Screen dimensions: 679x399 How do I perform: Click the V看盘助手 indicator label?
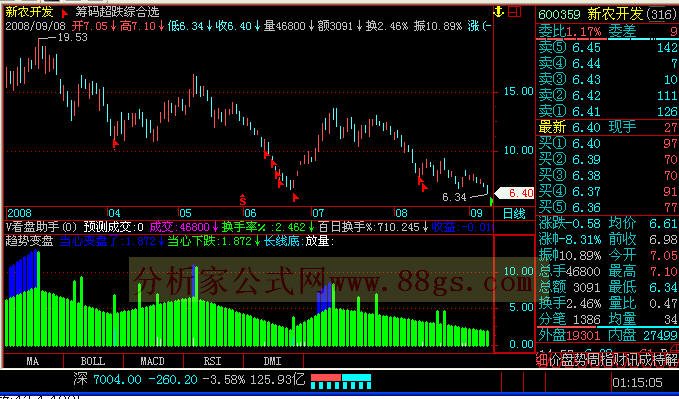click(42, 227)
